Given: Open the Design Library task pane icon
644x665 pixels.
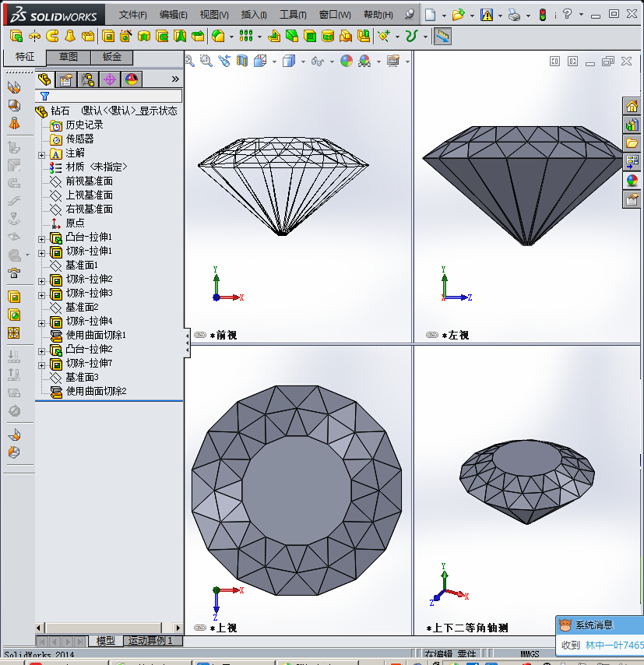Looking at the screenshot, I should click(632, 125).
